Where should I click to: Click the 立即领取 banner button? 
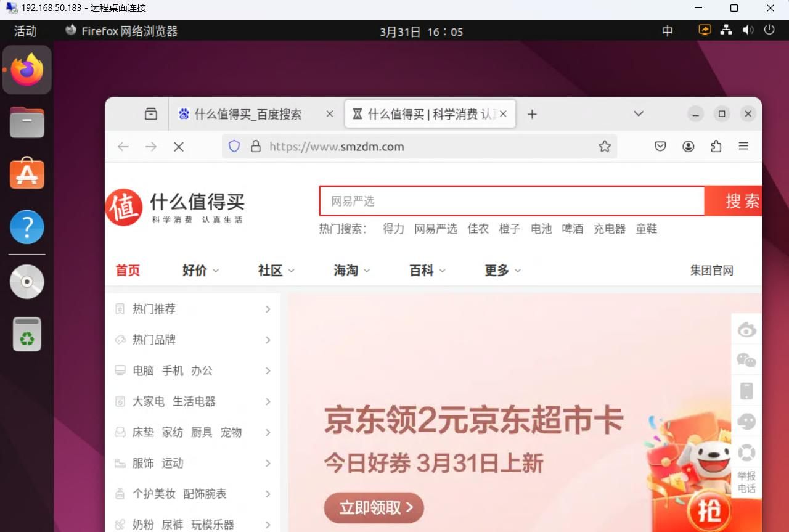[374, 508]
